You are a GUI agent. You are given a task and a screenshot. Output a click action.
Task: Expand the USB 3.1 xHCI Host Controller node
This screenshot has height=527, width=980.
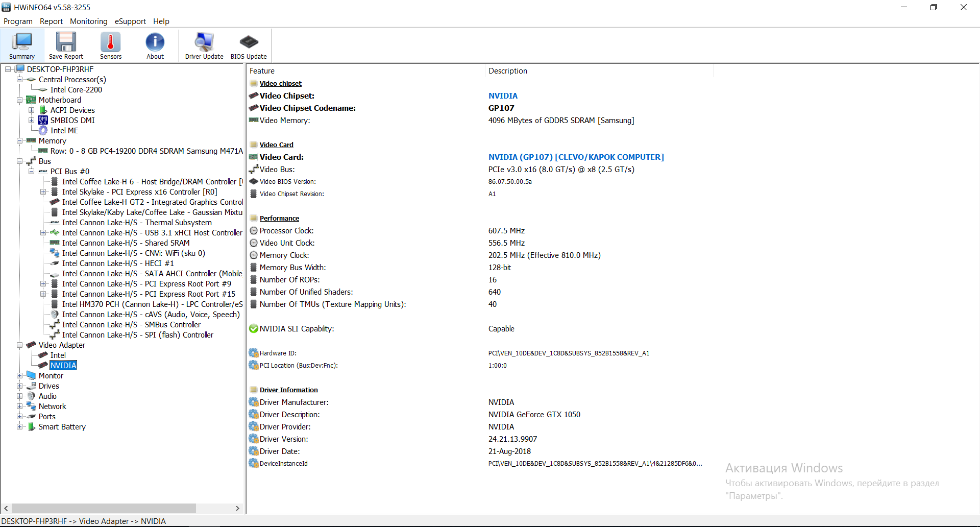pos(43,232)
